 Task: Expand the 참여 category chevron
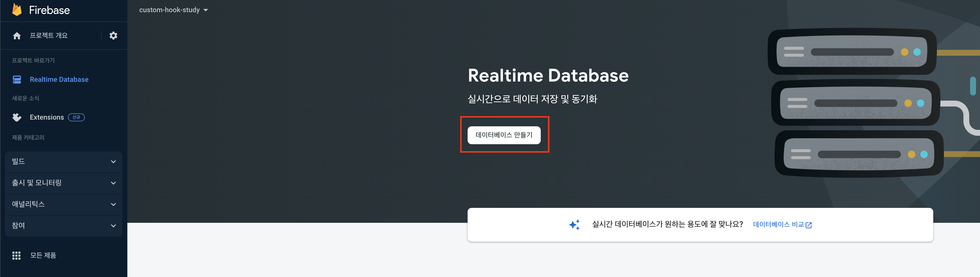[x=113, y=226]
